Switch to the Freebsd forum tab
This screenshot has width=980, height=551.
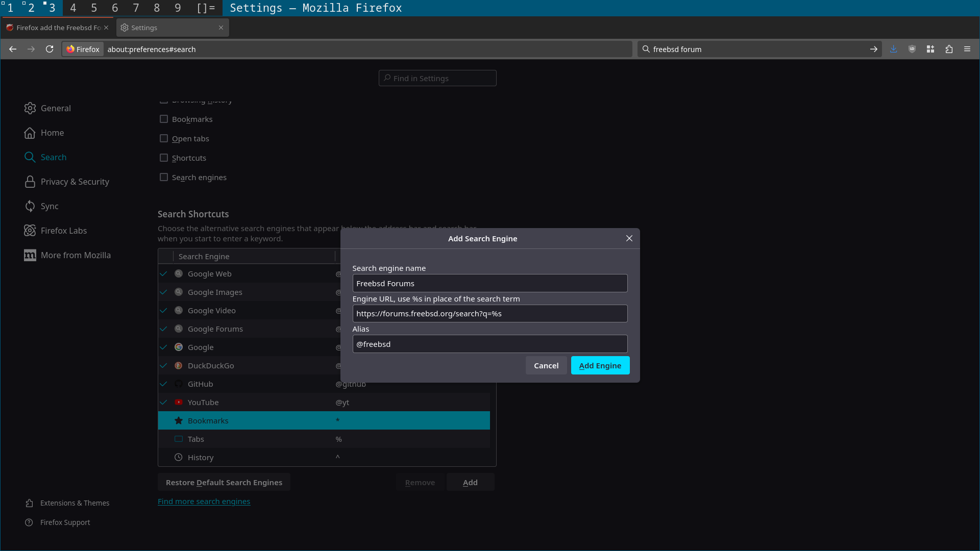pos(57,28)
